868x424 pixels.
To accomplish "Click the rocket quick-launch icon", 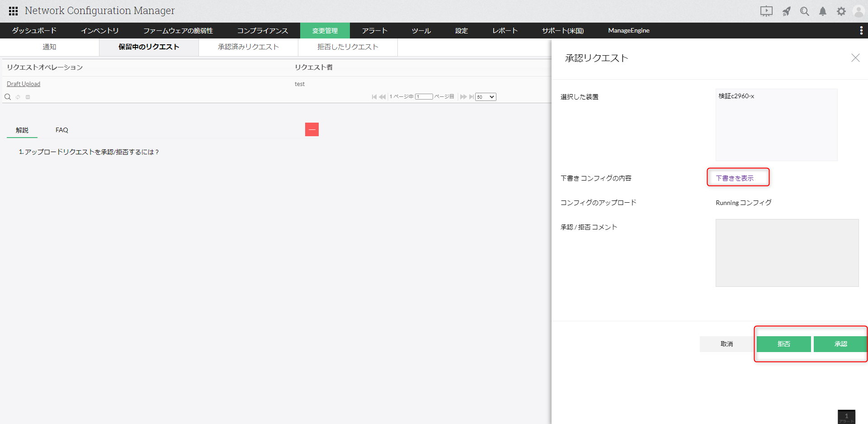I will tap(787, 11).
